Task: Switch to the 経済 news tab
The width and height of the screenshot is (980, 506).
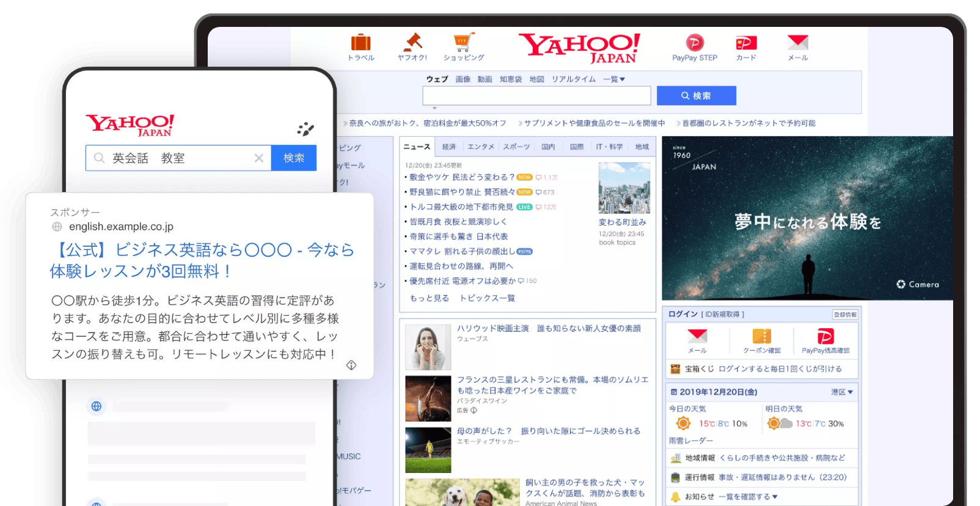Action: click(x=449, y=147)
